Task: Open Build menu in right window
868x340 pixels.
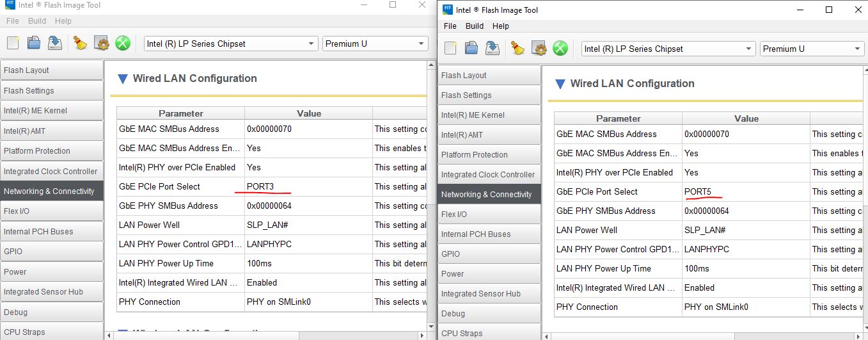Action: tap(475, 26)
